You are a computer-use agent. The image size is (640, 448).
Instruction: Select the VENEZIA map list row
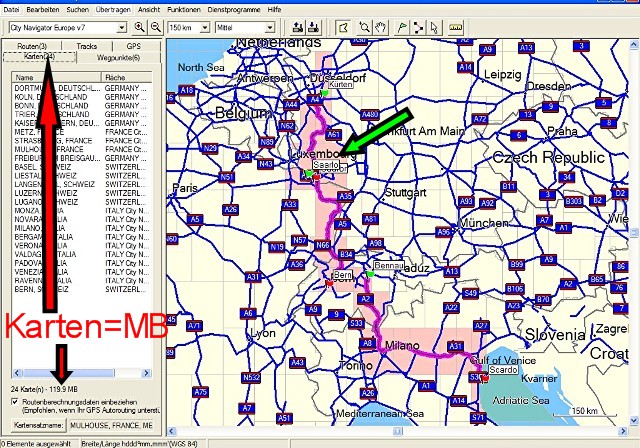82,272
